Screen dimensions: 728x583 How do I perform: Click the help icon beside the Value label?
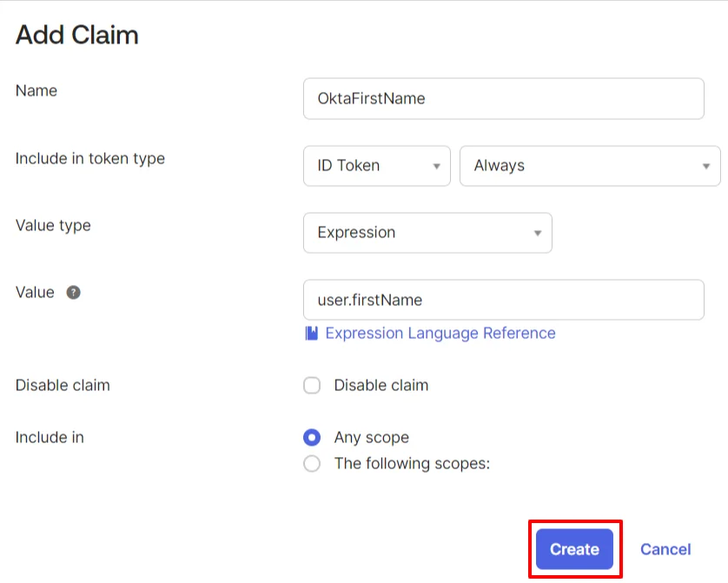73,292
